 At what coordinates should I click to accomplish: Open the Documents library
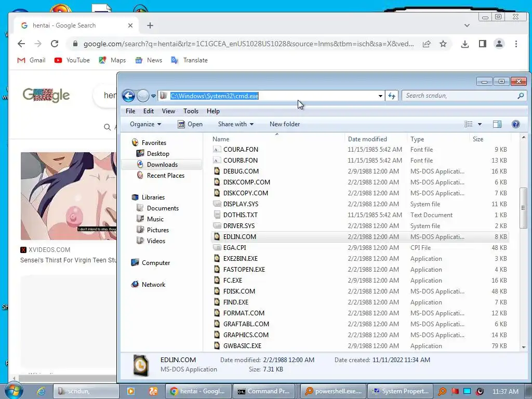tap(163, 208)
